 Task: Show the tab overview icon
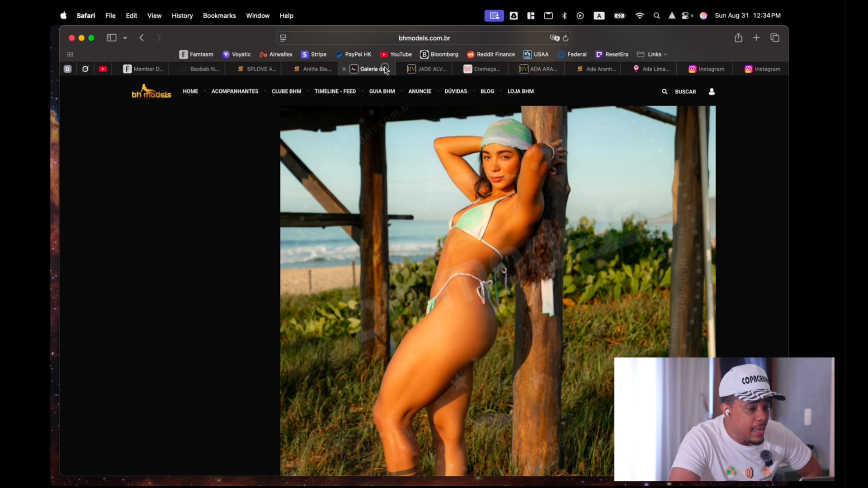point(775,38)
